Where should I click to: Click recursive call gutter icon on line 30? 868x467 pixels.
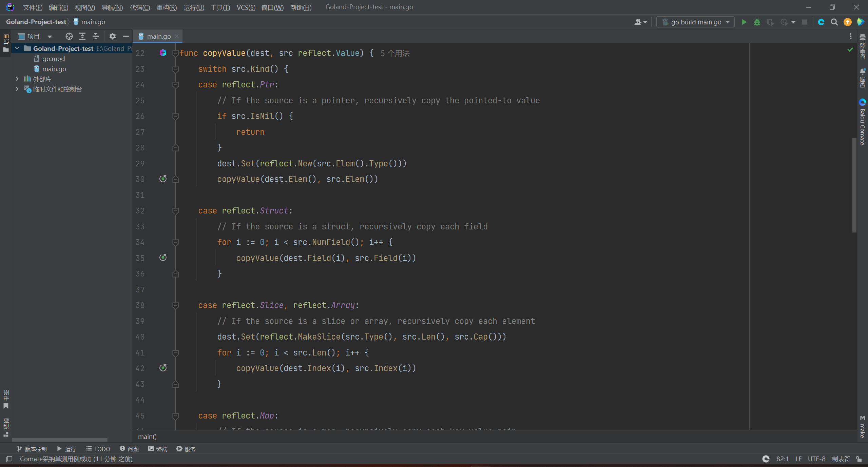tap(163, 179)
